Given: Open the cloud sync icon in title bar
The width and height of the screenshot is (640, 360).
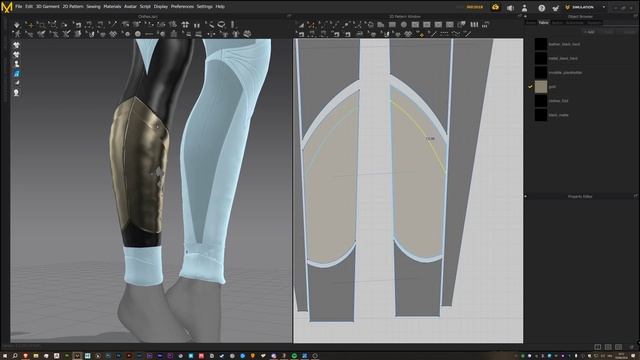Looking at the screenshot, I should pos(495,7).
